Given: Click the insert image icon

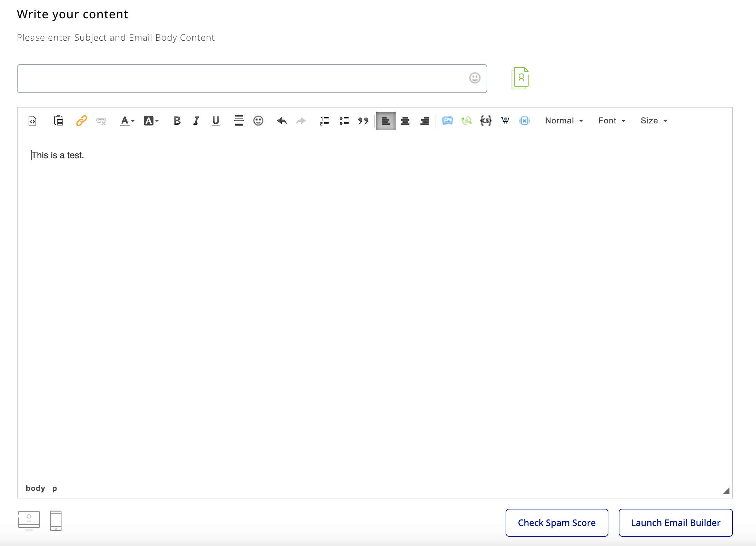Looking at the screenshot, I should [448, 121].
